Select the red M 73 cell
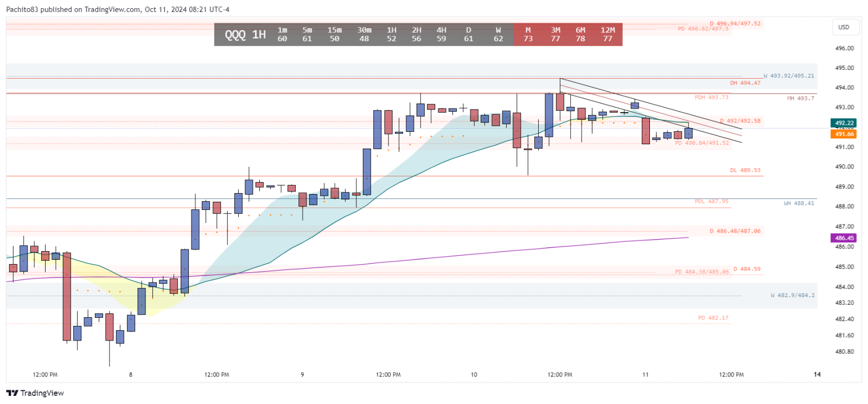Image resolution: width=868 pixels, height=404 pixels. (x=528, y=35)
